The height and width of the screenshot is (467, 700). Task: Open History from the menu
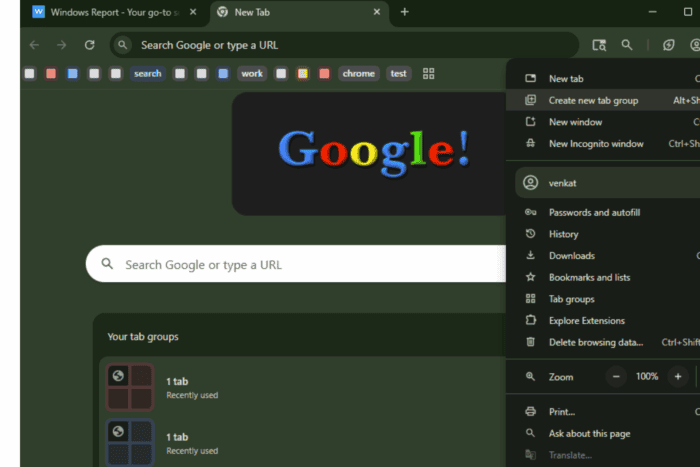(x=603, y=234)
